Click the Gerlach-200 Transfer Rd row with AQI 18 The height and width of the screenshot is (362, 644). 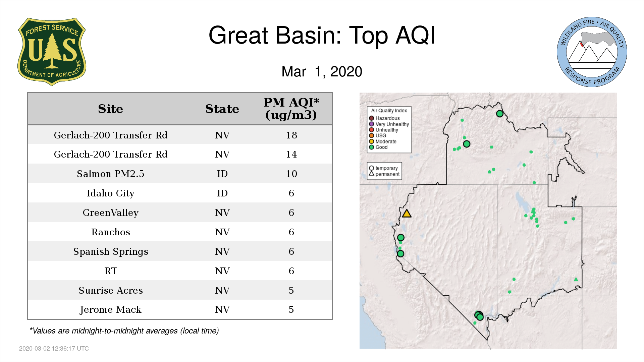[x=180, y=135]
